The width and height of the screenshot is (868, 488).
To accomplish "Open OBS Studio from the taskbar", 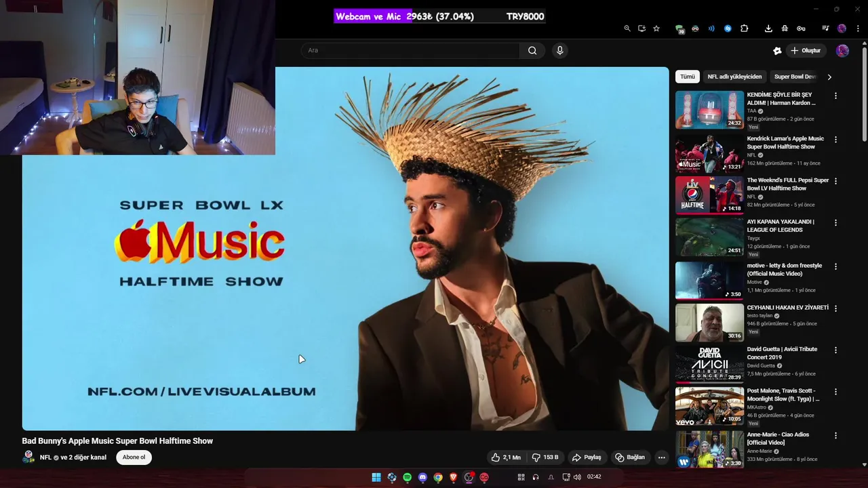I will pyautogui.click(x=469, y=477).
